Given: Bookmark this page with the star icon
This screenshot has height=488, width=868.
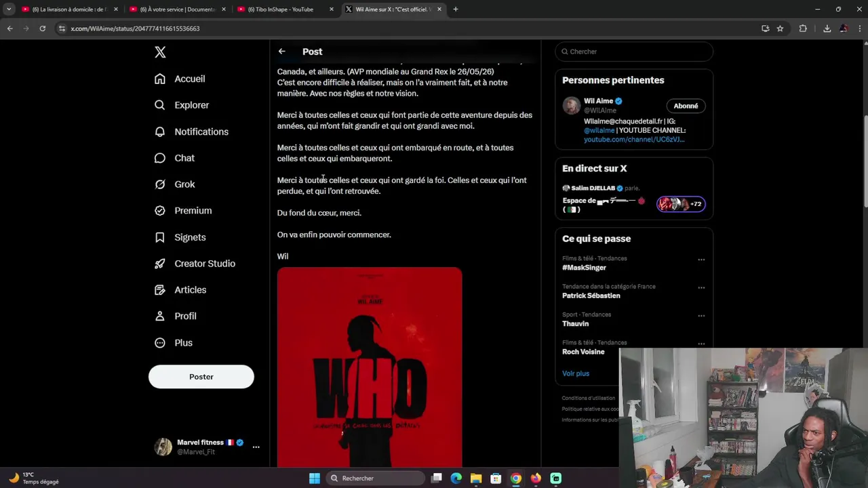Looking at the screenshot, I should point(780,28).
